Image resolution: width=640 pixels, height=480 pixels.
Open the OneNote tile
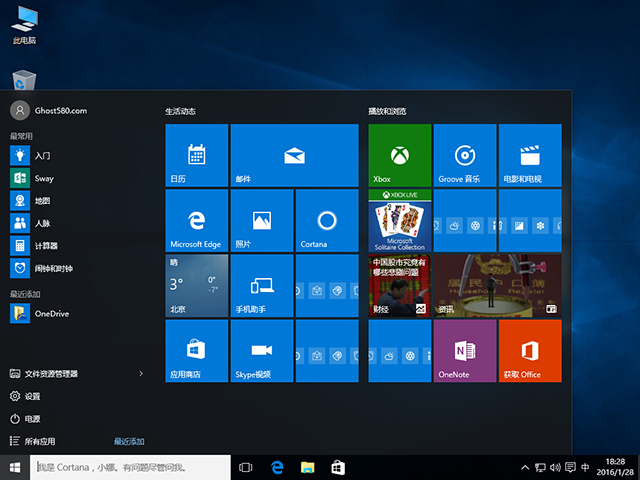[x=464, y=350]
